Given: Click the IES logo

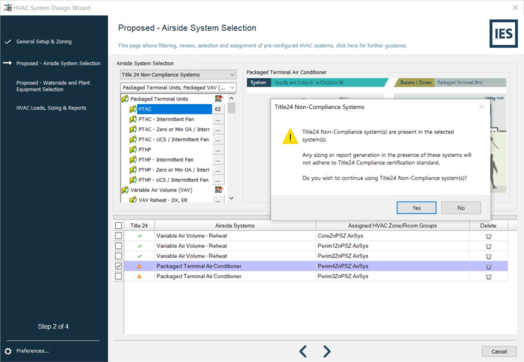Looking at the screenshot, I should point(503,34).
